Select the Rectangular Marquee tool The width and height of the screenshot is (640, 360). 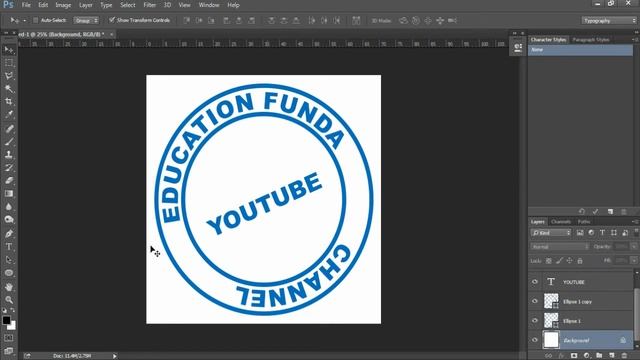[9, 63]
